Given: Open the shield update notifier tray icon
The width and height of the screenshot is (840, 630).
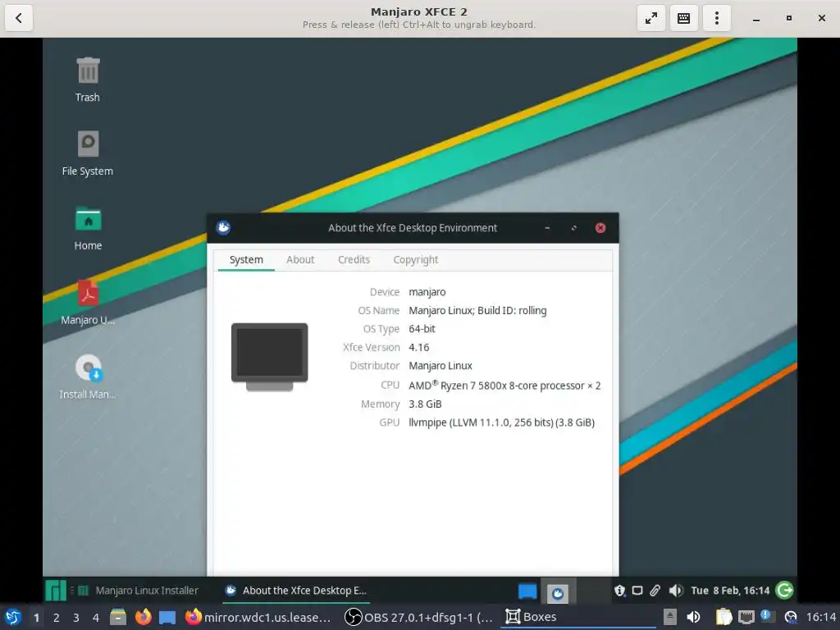Looking at the screenshot, I should pyautogui.click(x=620, y=591).
